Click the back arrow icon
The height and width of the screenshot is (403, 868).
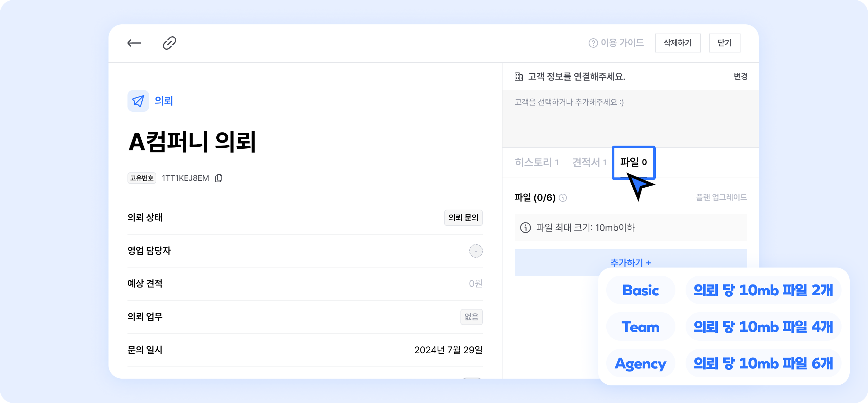[134, 43]
